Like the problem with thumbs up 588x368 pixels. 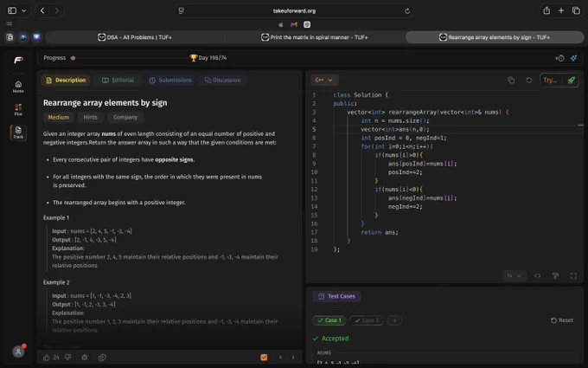(47, 358)
